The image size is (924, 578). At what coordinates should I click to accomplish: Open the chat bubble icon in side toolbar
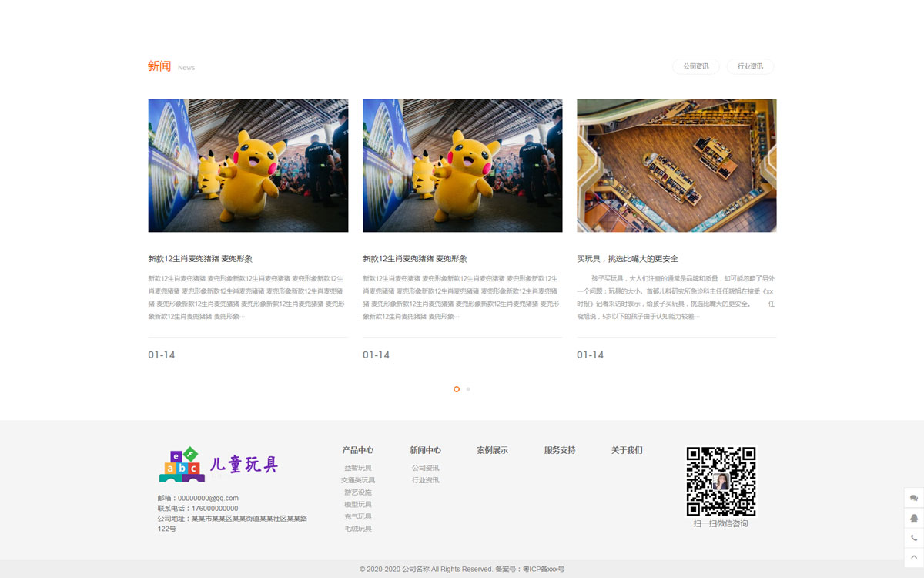(x=914, y=498)
